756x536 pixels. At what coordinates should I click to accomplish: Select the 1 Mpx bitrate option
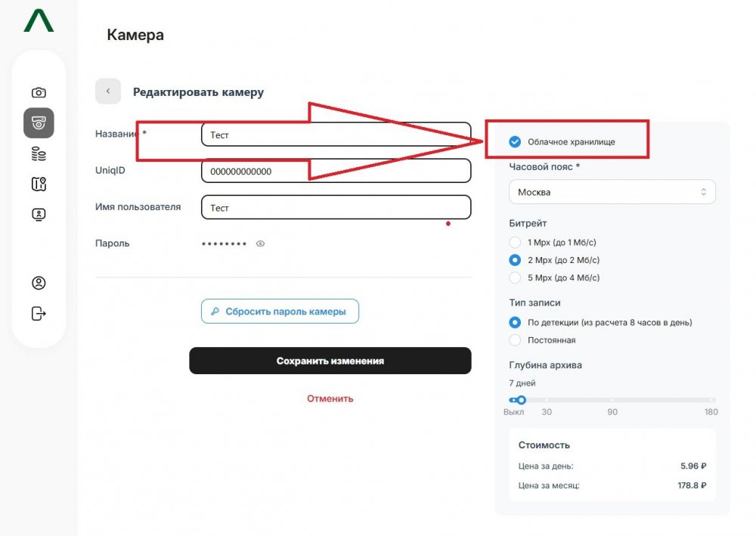pos(515,243)
